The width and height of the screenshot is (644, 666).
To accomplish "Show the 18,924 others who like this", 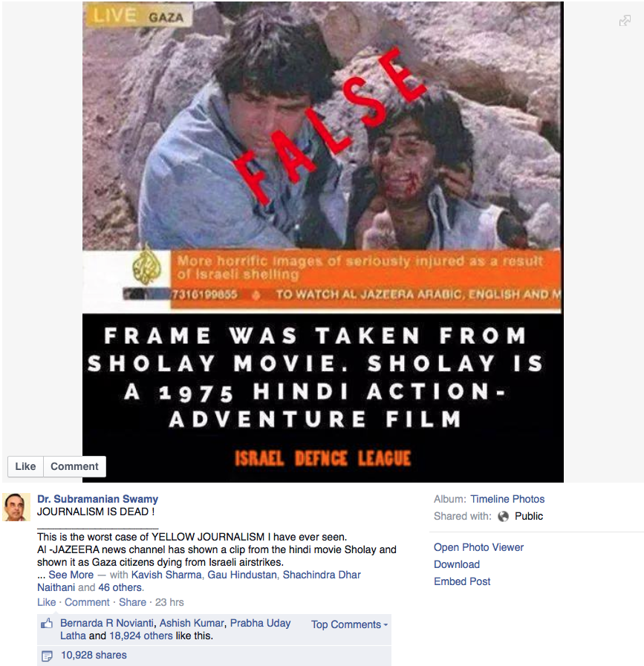I will tap(140, 636).
